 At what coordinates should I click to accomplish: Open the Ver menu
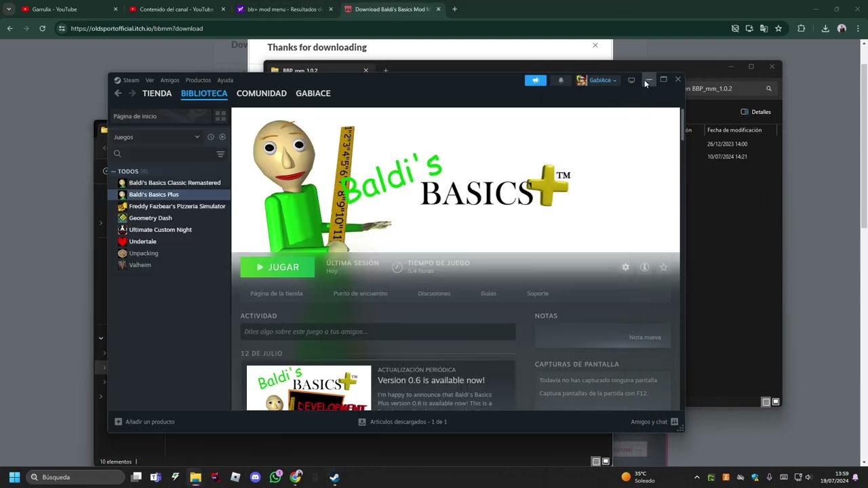tap(150, 80)
